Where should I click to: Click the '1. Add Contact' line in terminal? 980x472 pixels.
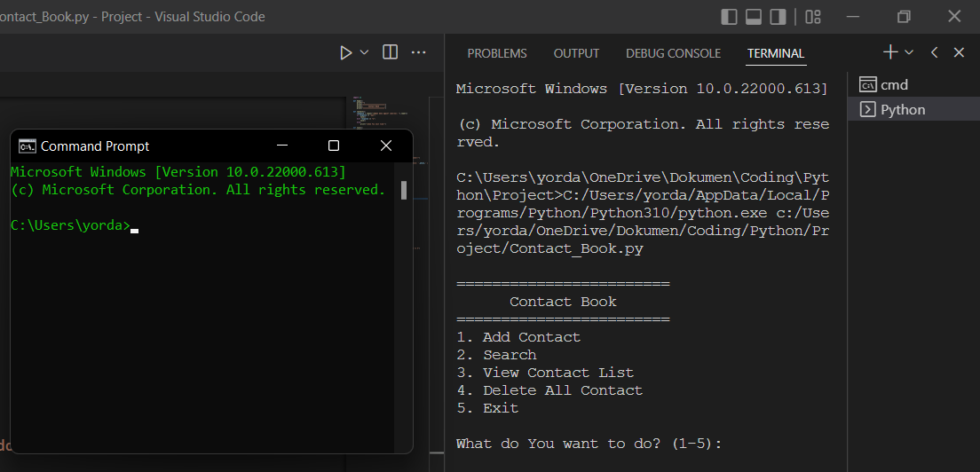518,337
